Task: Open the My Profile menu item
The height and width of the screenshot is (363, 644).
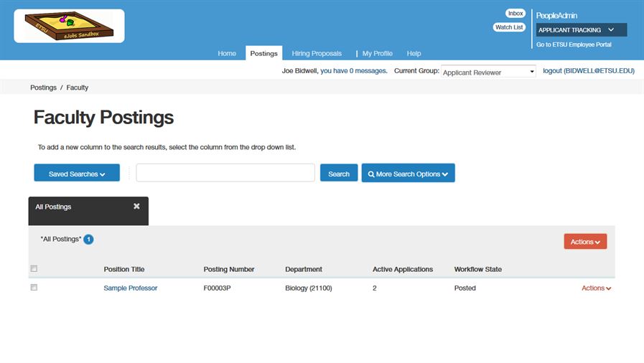Action: click(377, 54)
